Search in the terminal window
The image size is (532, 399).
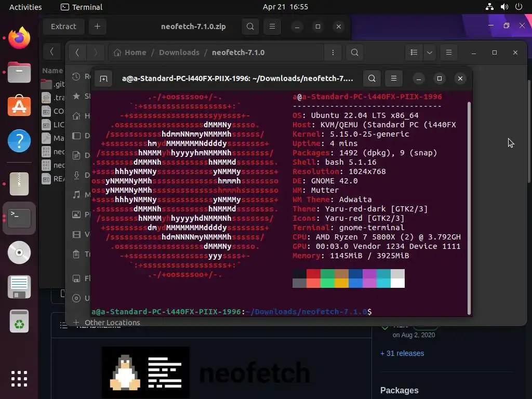[371, 79]
